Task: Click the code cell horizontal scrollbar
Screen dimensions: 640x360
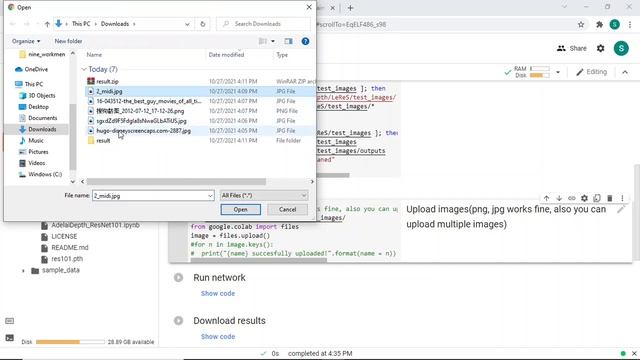Action: [258, 260]
